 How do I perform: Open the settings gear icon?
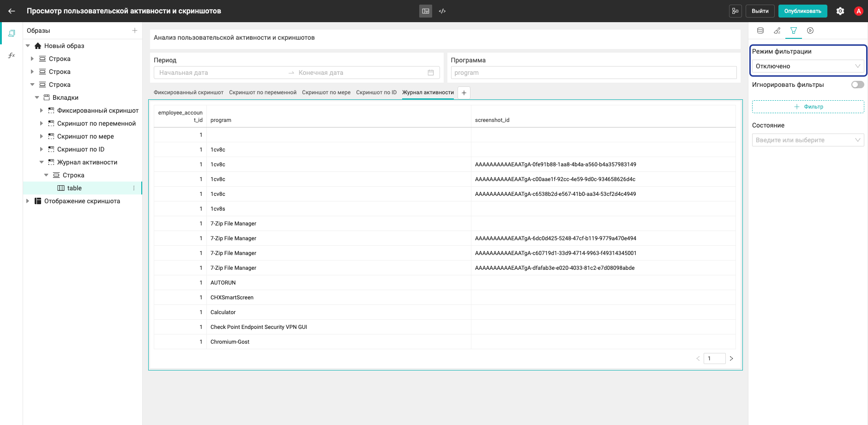840,11
